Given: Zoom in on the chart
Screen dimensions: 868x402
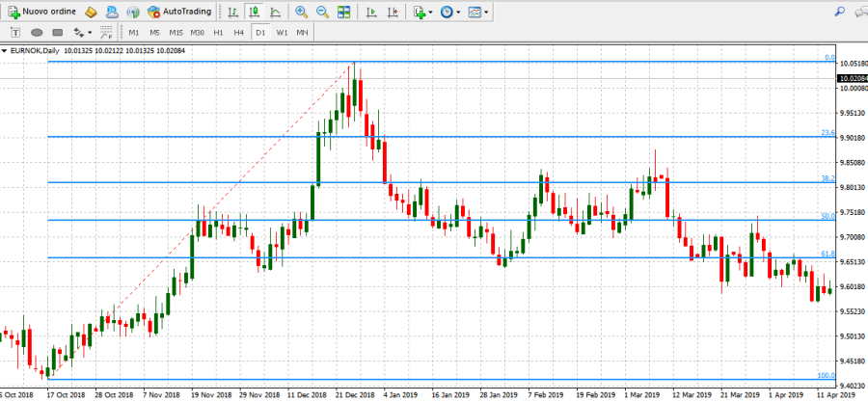Looking at the screenshot, I should click(x=302, y=12).
